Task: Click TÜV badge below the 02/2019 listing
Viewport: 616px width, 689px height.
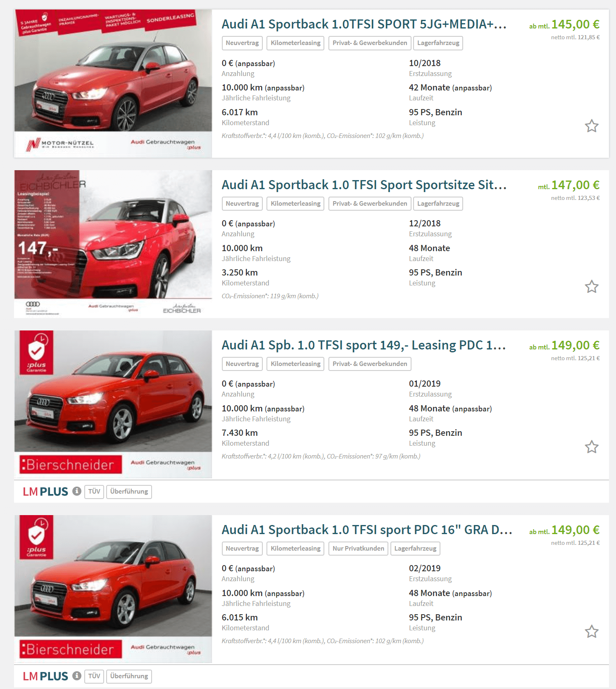Action: (x=94, y=676)
